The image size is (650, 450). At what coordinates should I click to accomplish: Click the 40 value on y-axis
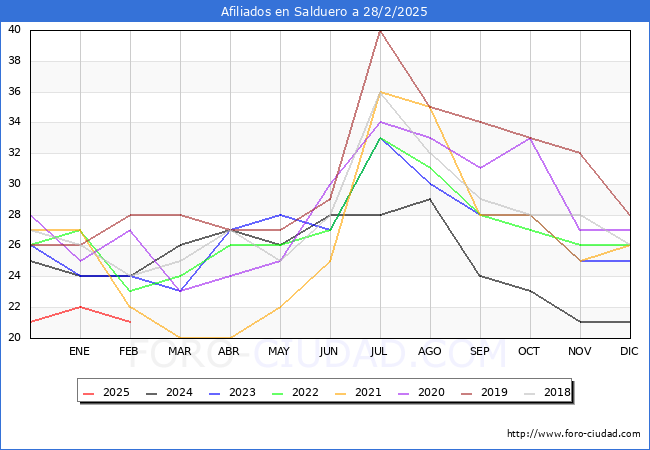tap(15, 30)
